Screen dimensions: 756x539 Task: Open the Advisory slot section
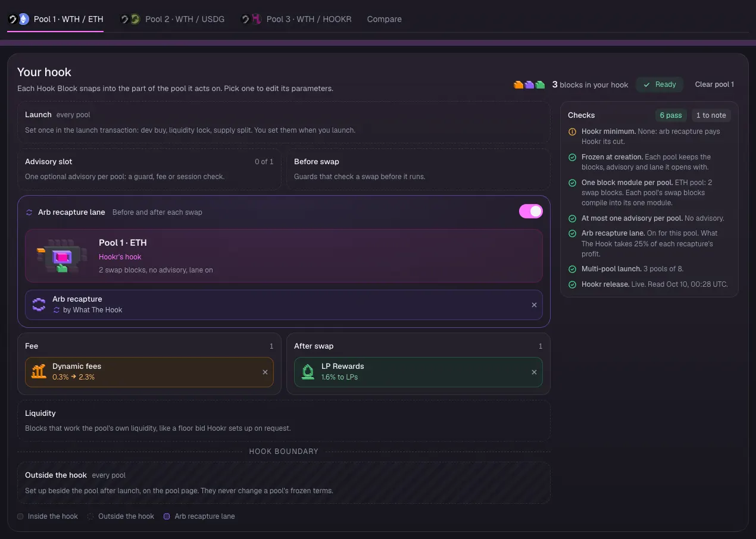149,169
